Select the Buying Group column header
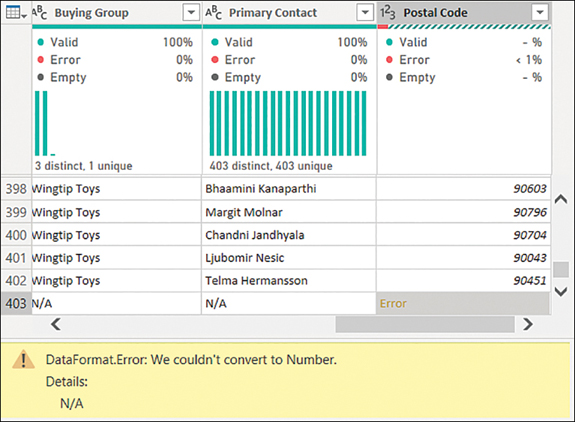Image resolution: width=575 pixels, height=422 pixels. coord(117,13)
